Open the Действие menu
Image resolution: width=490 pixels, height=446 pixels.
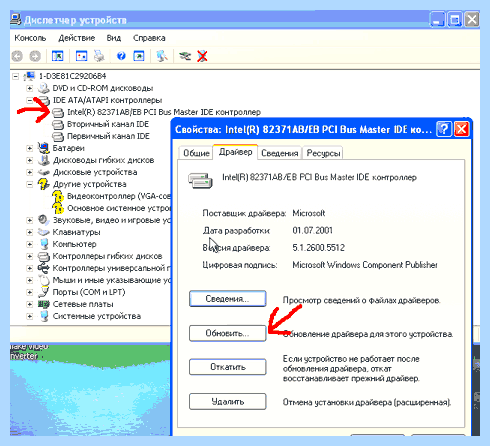(x=76, y=38)
